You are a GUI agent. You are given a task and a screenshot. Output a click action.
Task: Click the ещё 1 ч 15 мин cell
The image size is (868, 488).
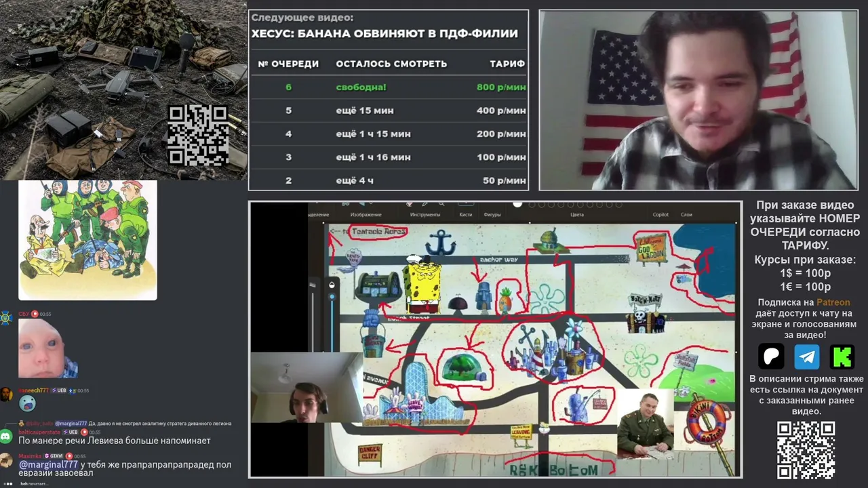(373, 134)
